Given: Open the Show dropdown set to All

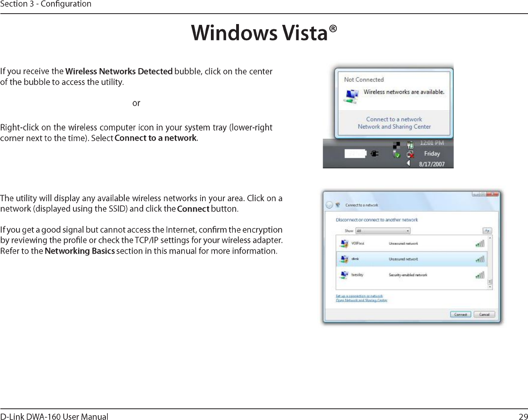Looking at the screenshot, I should pos(383,231).
